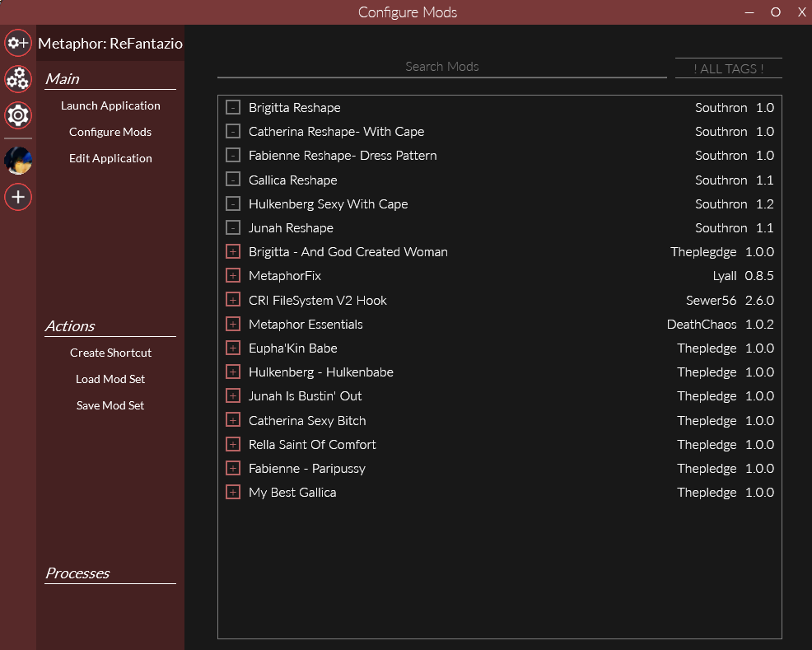Disable the MetaphorFix mod checkbox
Viewport: 812px width, 650px height.
click(x=233, y=275)
